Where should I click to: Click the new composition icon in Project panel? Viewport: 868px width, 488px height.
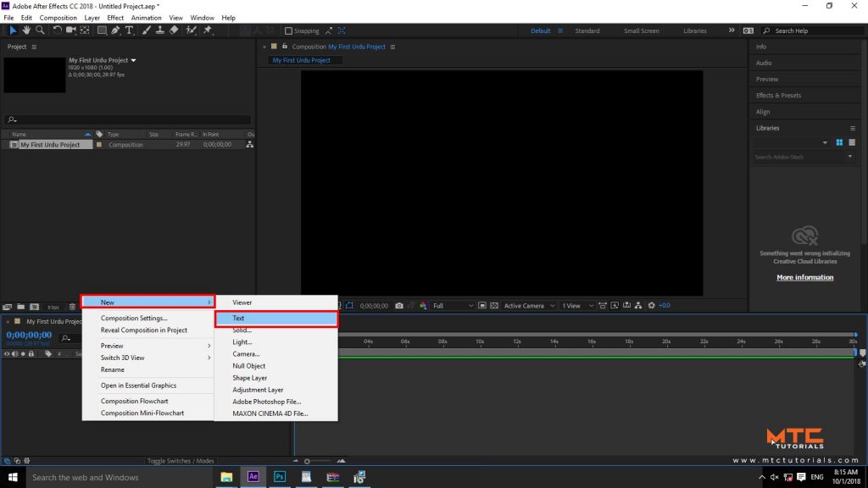point(34,307)
